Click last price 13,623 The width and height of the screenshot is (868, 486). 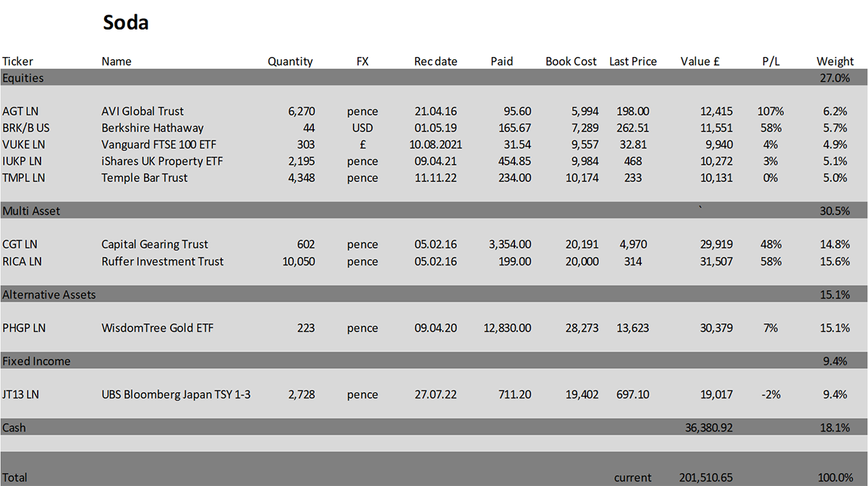pyautogui.click(x=633, y=328)
